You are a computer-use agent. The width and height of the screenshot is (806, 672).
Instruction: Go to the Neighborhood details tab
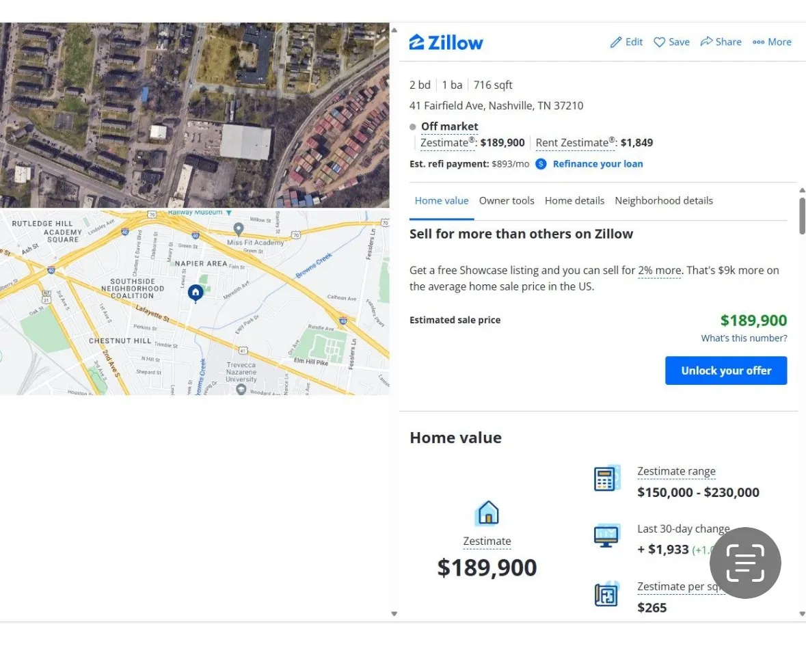(663, 201)
